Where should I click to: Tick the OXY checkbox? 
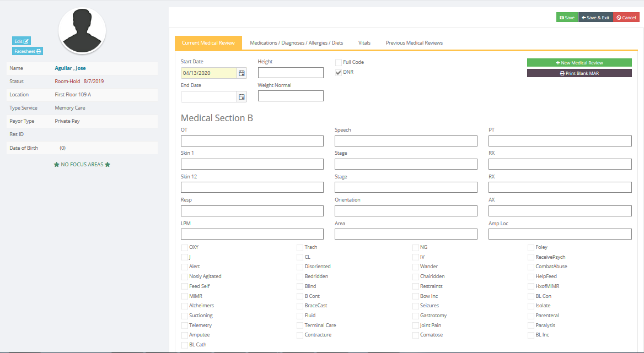pyautogui.click(x=184, y=248)
